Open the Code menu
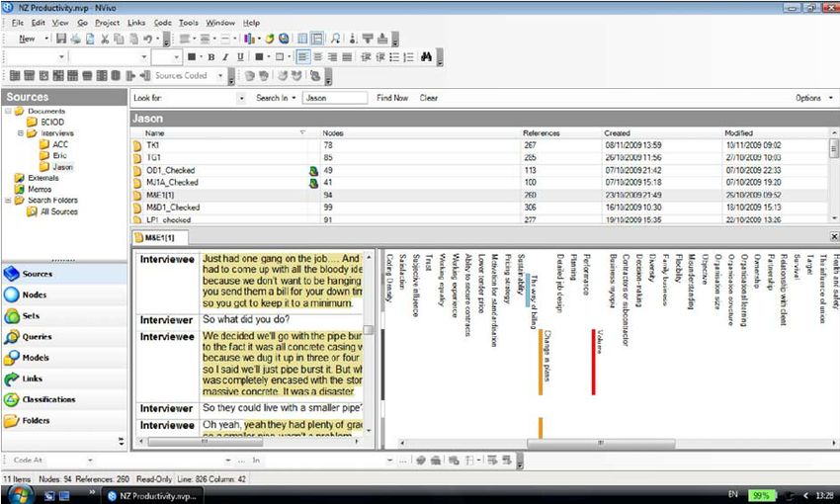The height and width of the screenshot is (504, 840). [x=163, y=23]
